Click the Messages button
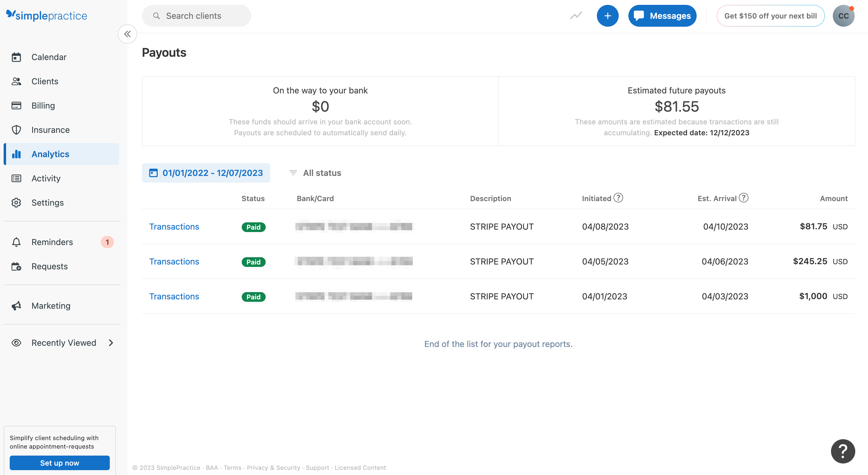 point(662,16)
